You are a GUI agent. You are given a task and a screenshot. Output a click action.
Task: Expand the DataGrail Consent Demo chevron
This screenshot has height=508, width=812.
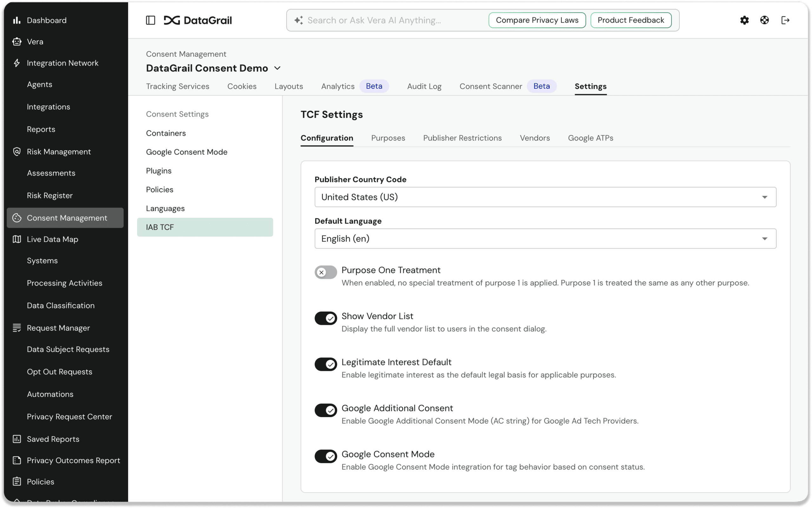click(x=277, y=68)
